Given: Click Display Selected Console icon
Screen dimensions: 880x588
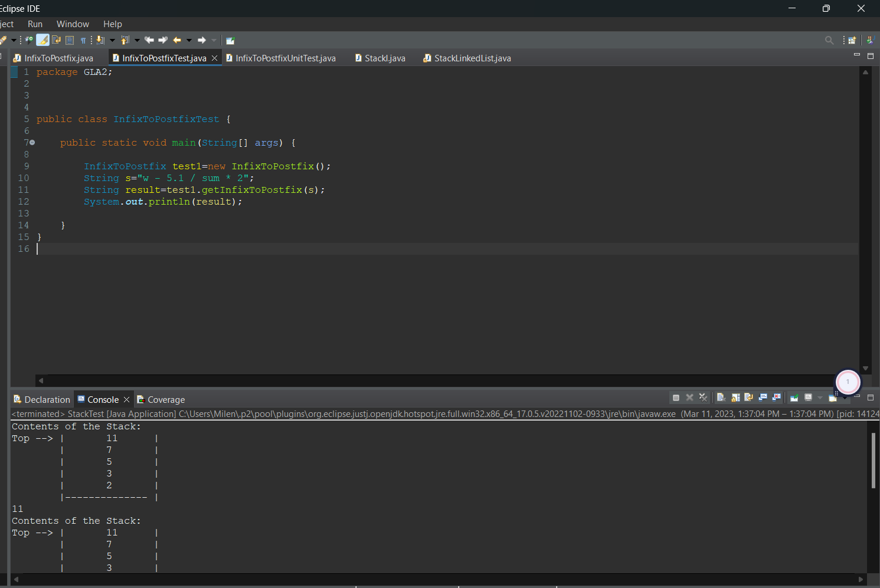Looking at the screenshot, I should [x=809, y=398].
